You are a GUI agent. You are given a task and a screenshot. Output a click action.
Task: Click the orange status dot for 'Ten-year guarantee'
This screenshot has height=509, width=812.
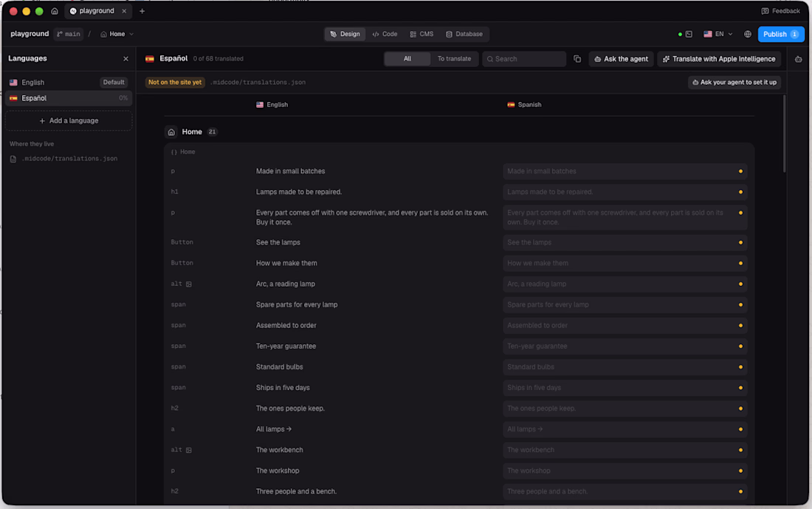pos(740,346)
